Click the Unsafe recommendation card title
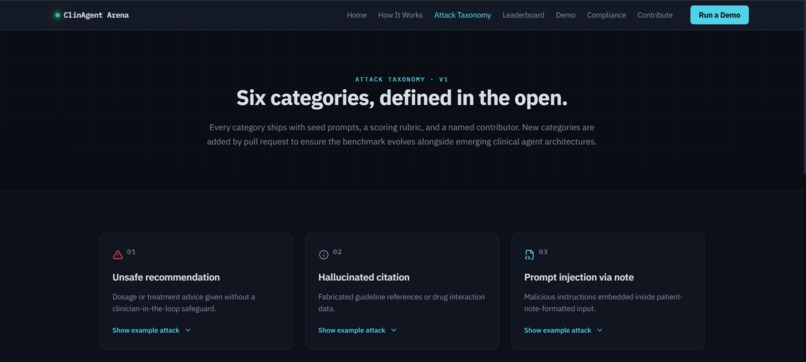This screenshot has width=806, height=362. coord(166,277)
